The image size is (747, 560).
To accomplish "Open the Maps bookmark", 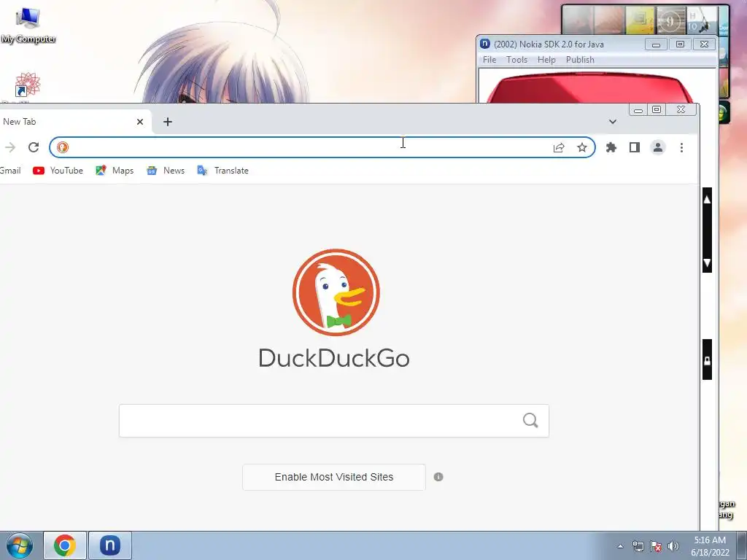I will pyautogui.click(x=115, y=171).
